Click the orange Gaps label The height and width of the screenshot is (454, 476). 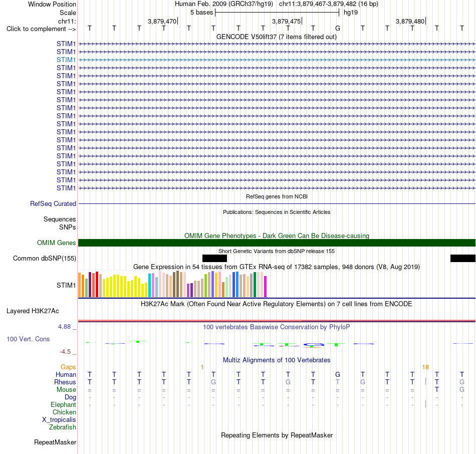[x=68, y=367]
